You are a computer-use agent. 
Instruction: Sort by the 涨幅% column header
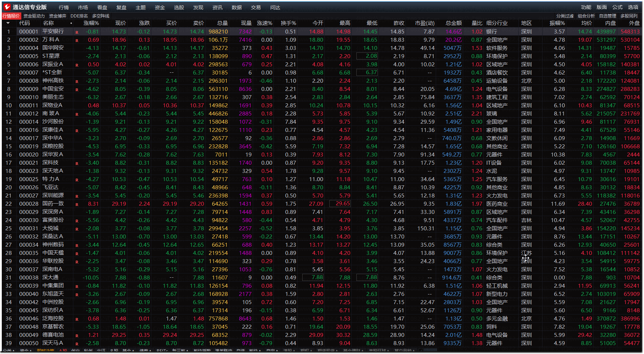(x=91, y=23)
